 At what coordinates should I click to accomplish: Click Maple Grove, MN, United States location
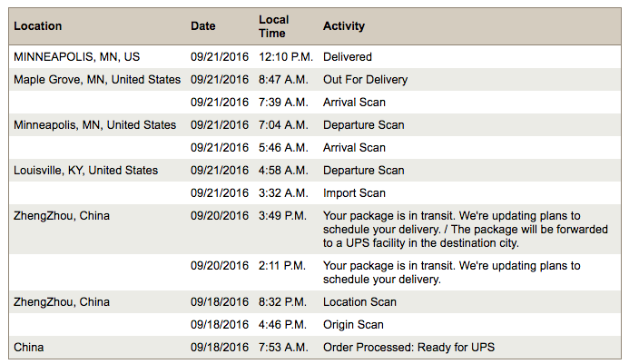tap(97, 80)
